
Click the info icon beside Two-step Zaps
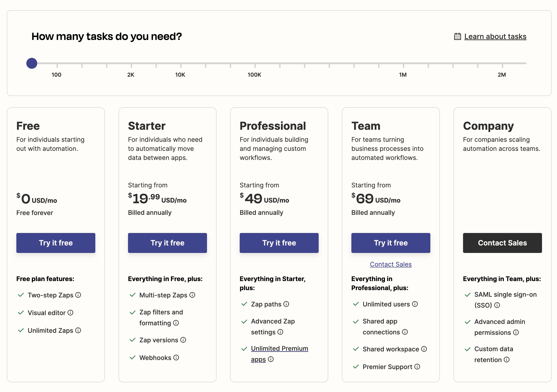pyautogui.click(x=78, y=295)
